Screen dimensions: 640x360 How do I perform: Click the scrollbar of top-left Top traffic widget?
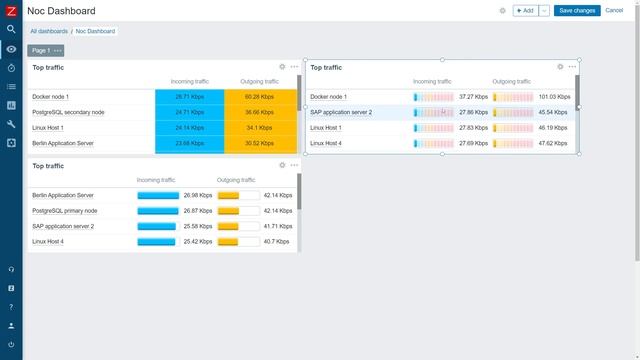pos(299,93)
